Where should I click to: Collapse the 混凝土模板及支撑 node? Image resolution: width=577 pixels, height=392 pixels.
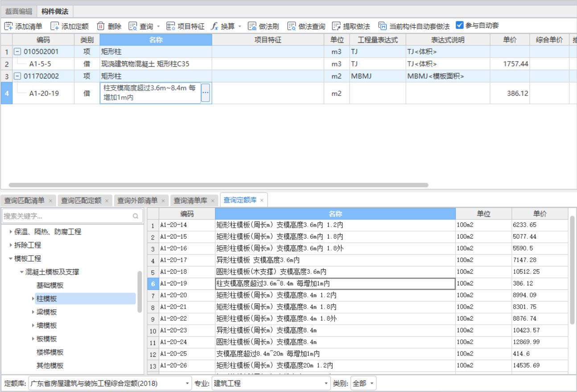22,272
